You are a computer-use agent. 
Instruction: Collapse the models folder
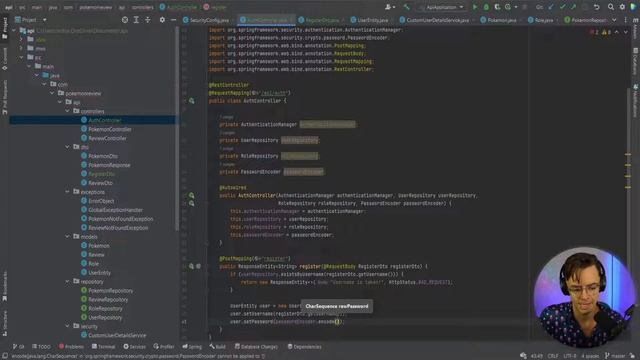67,237
